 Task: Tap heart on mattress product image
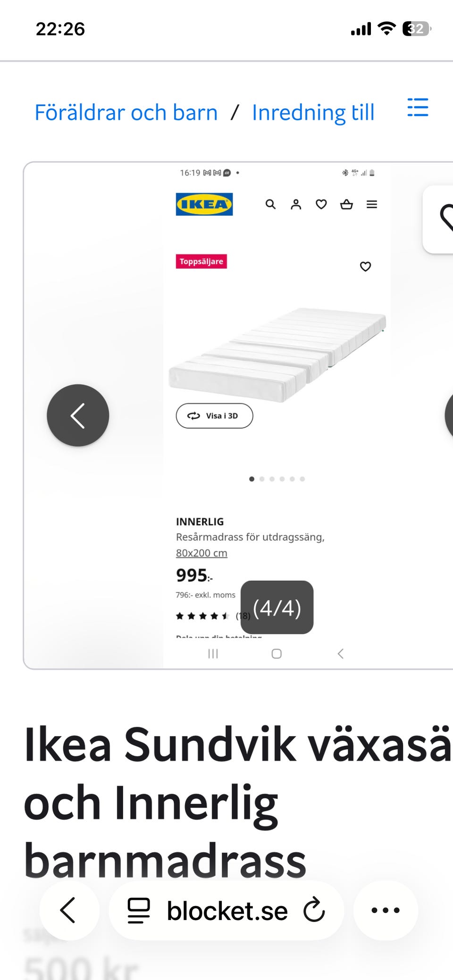365,266
